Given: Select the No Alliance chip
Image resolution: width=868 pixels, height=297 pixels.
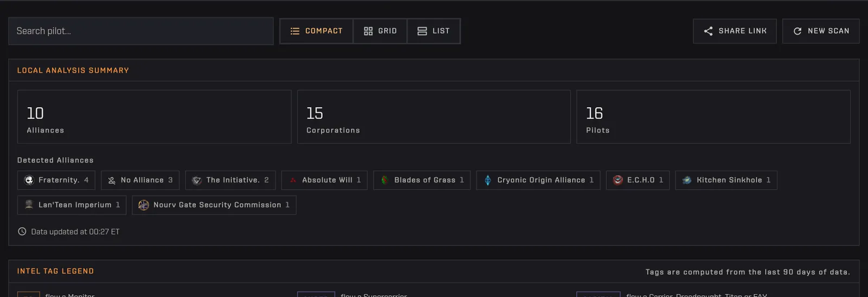Looking at the screenshot, I should click(x=140, y=180).
